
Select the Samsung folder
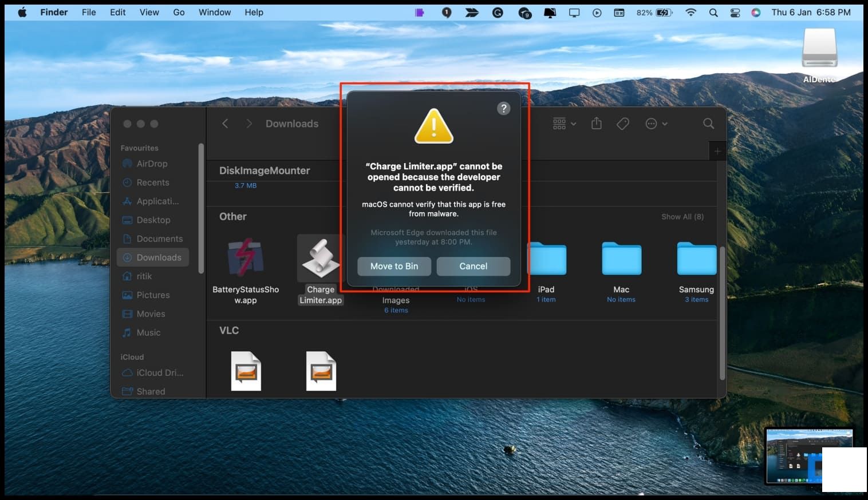point(696,259)
